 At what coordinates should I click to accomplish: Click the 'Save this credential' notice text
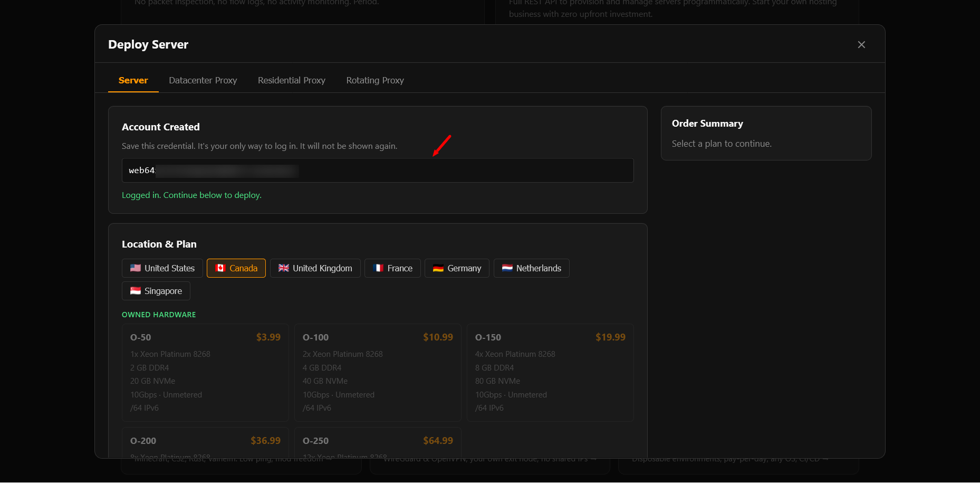pyautogui.click(x=260, y=146)
